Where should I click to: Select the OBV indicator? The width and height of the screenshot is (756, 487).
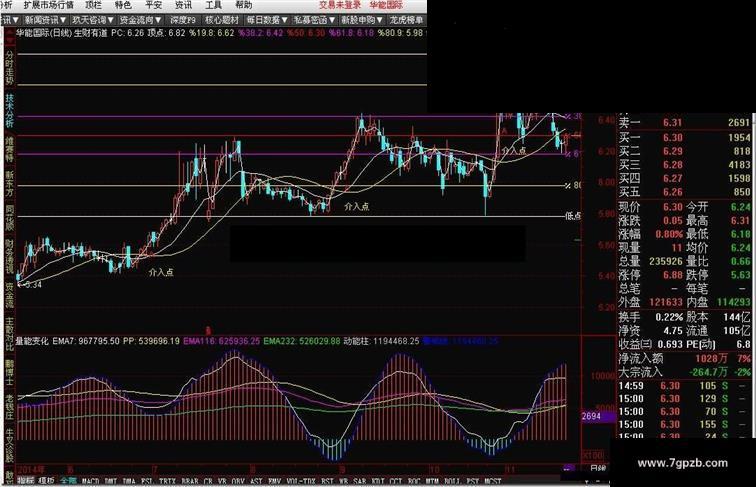(x=238, y=481)
